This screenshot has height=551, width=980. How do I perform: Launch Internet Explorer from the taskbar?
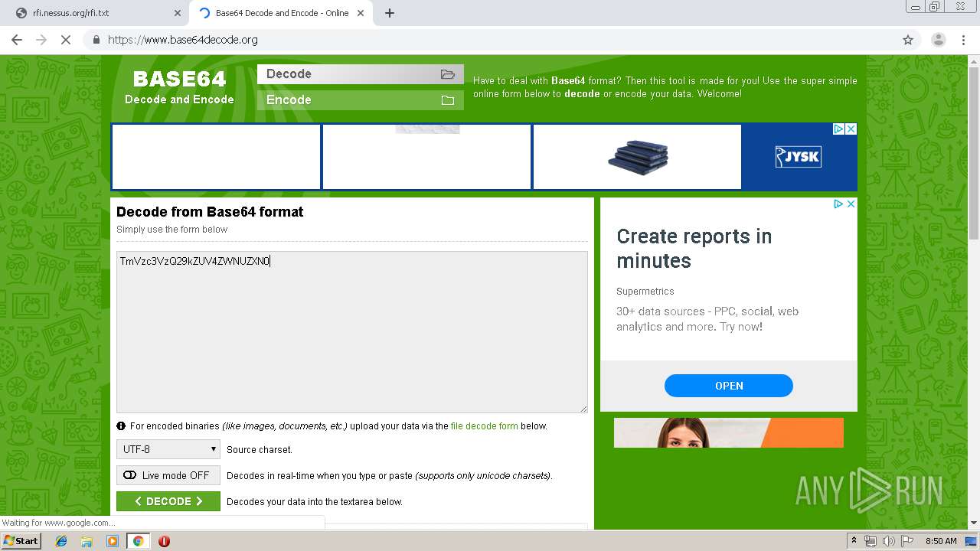(61, 541)
